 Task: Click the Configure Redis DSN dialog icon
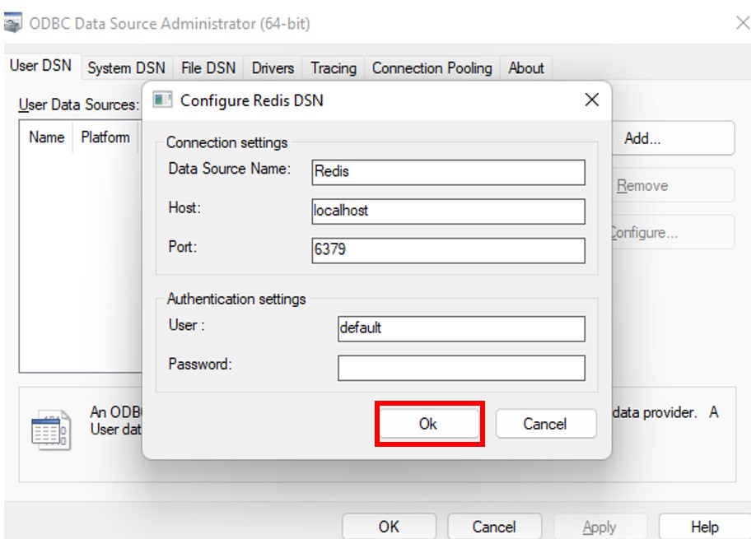point(162,100)
